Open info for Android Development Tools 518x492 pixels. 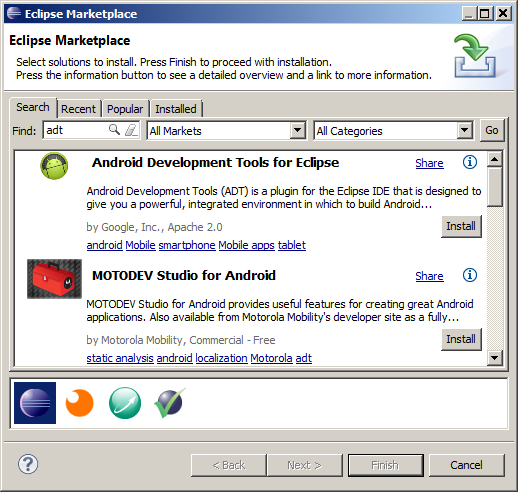point(470,162)
